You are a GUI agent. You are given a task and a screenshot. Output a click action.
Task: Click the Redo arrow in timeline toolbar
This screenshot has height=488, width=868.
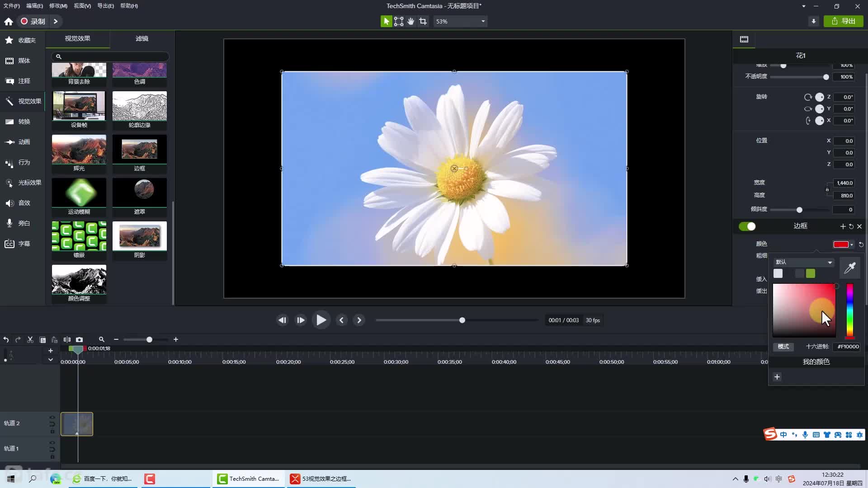pyautogui.click(x=18, y=339)
